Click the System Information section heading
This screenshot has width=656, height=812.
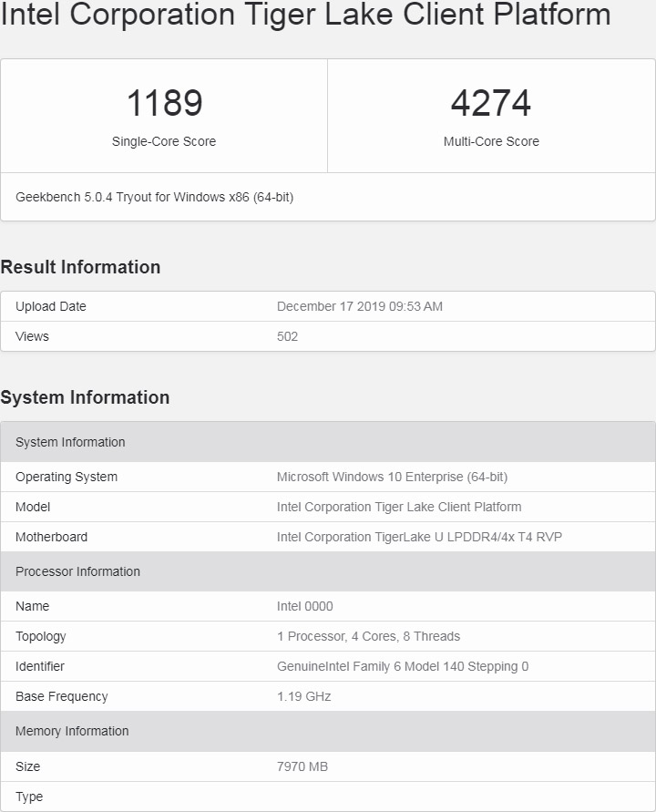85,397
